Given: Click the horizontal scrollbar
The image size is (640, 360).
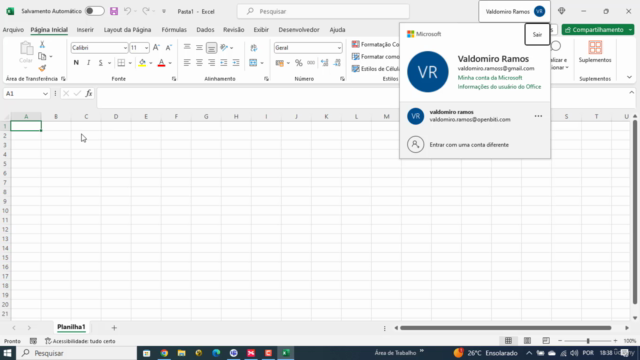Looking at the screenshot, I should tap(505, 328).
